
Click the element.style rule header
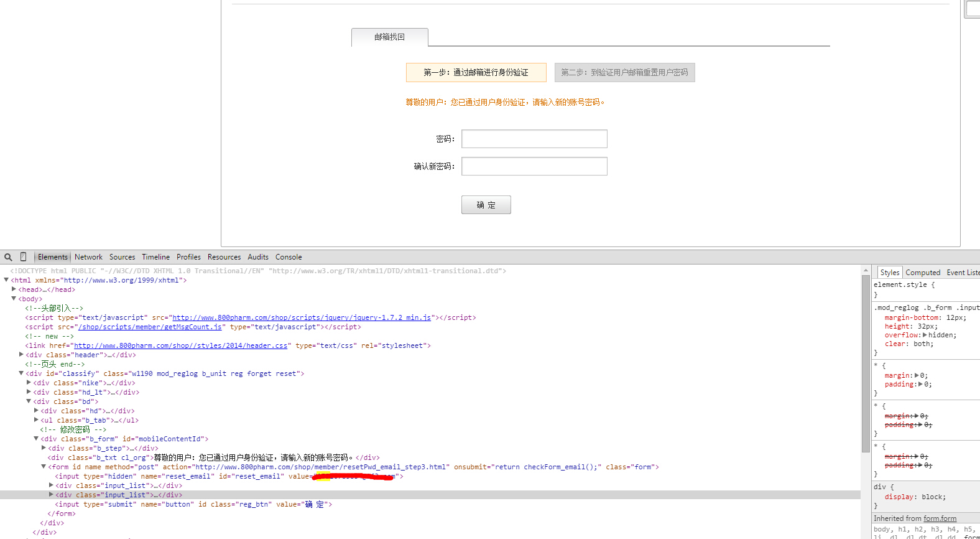(x=904, y=284)
